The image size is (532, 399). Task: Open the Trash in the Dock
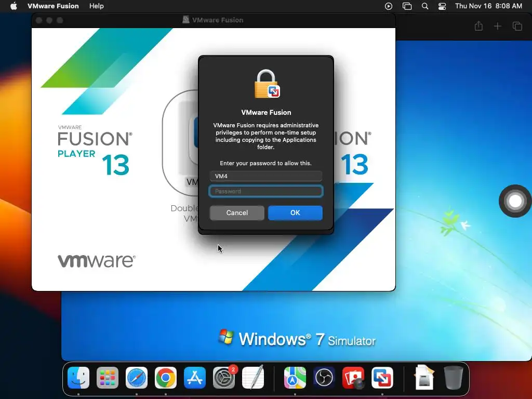point(453,377)
